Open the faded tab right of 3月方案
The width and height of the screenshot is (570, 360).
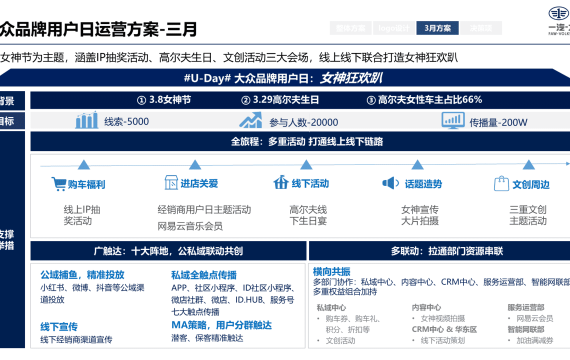(x=481, y=28)
